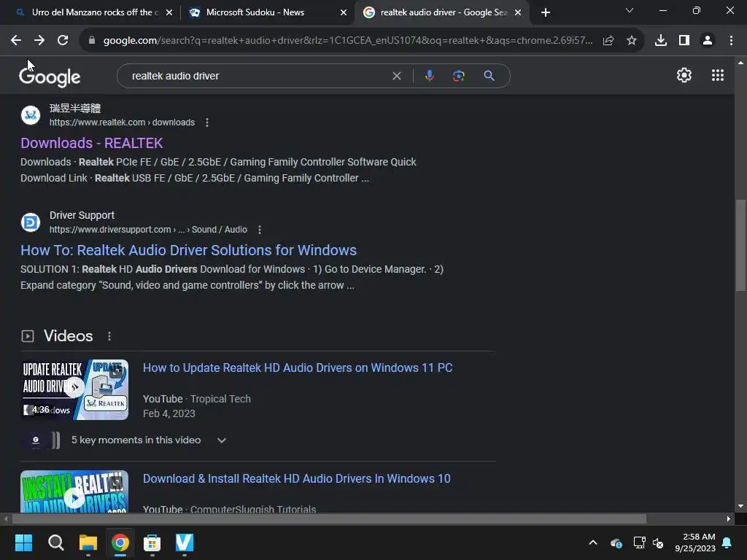Go back to the previous page
Screen dimensions: 747x560
pyautogui.click(x=16, y=41)
